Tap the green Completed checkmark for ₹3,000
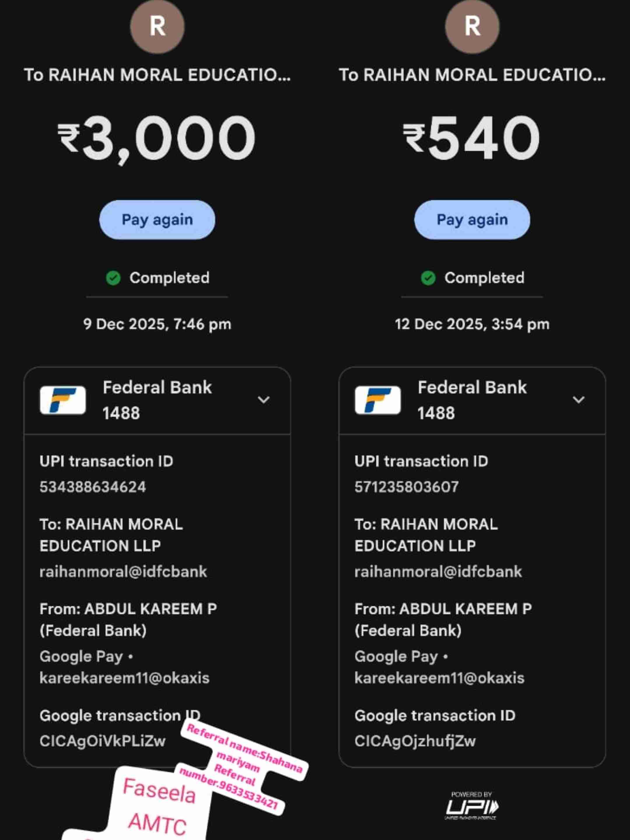The width and height of the screenshot is (630, 840). pyautogui.click(x=113, y=278)
